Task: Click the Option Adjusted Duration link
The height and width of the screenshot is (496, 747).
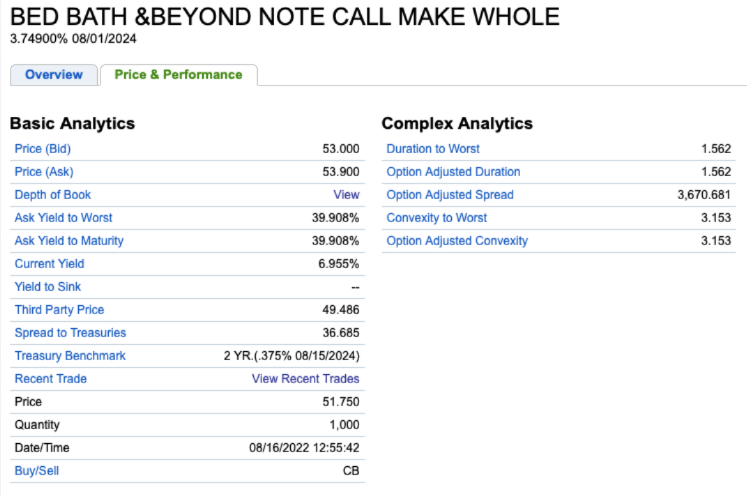Action: click(453, 172)
